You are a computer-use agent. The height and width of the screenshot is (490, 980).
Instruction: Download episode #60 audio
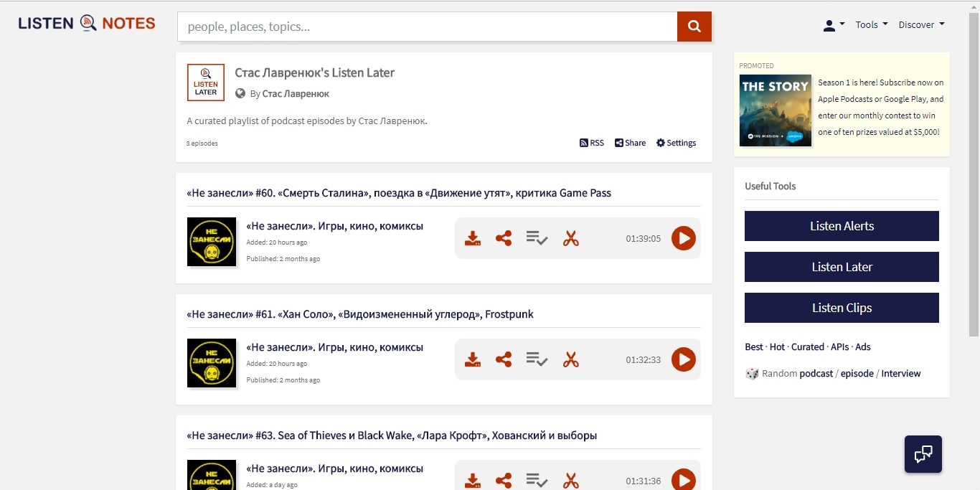472,238
